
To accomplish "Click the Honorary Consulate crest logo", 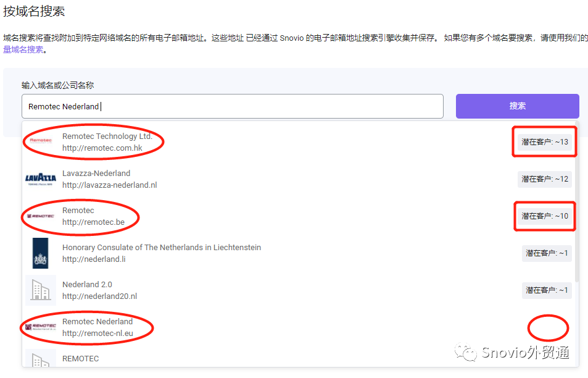I will point(41,253).
